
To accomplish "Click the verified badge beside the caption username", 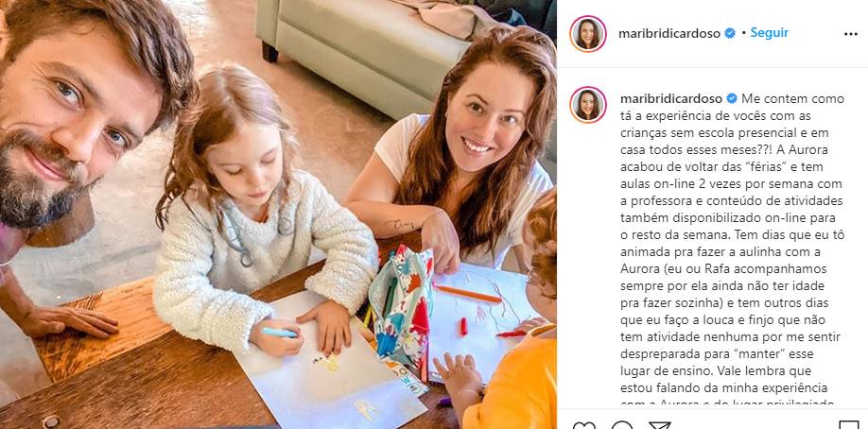I will pos(731,98).
